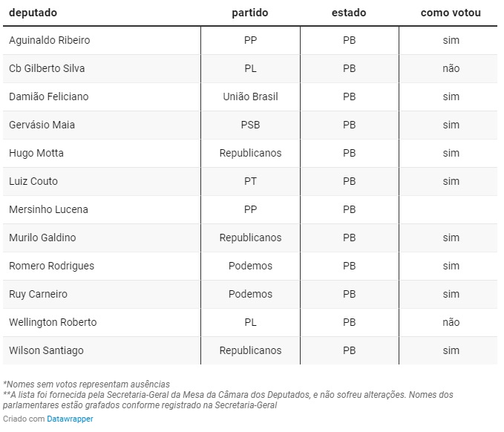Screen dimensions: 504x432
Task: Click the 'como votou' column header
Action: click(x=451, y=13)
